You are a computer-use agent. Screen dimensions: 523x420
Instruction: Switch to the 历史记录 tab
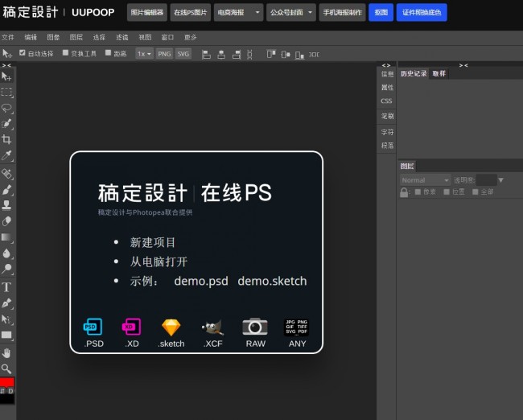click(414, 74)
